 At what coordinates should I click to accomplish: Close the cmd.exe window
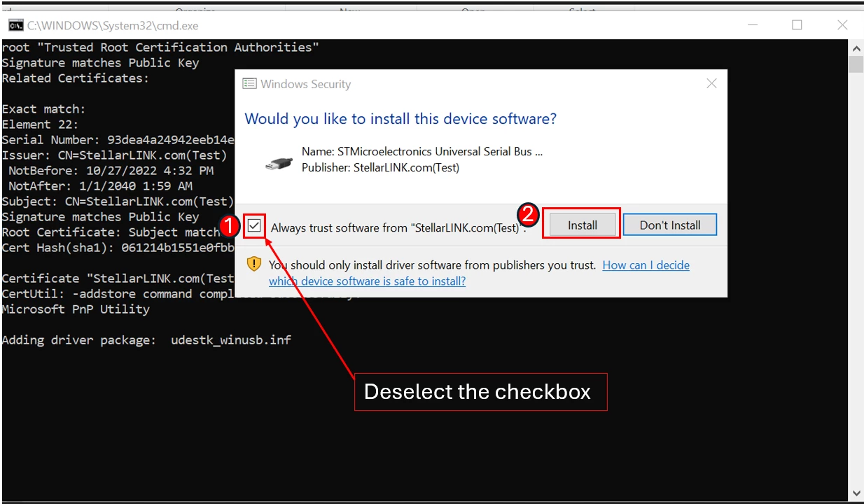pyautogui.click(x=842, y=25)
